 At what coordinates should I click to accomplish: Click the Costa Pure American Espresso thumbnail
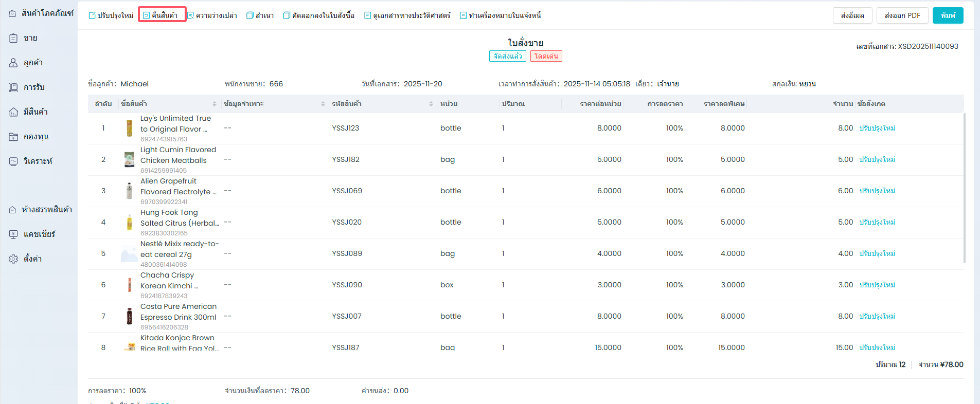(x=129, y=316)
